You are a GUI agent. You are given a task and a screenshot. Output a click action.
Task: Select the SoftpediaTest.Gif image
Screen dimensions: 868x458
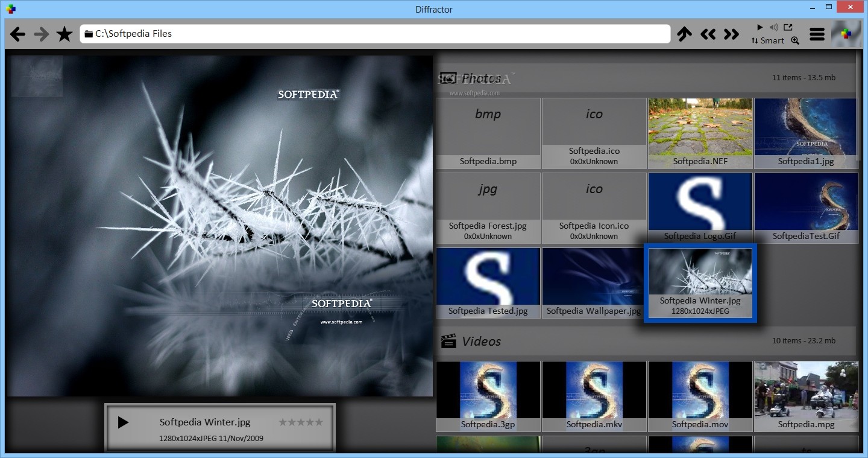(806, 208)
